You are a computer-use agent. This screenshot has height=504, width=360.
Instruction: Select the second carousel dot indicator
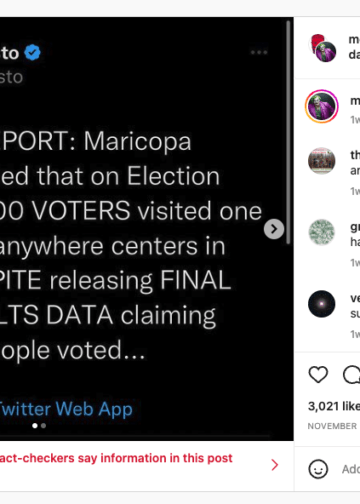pos(43,426)
